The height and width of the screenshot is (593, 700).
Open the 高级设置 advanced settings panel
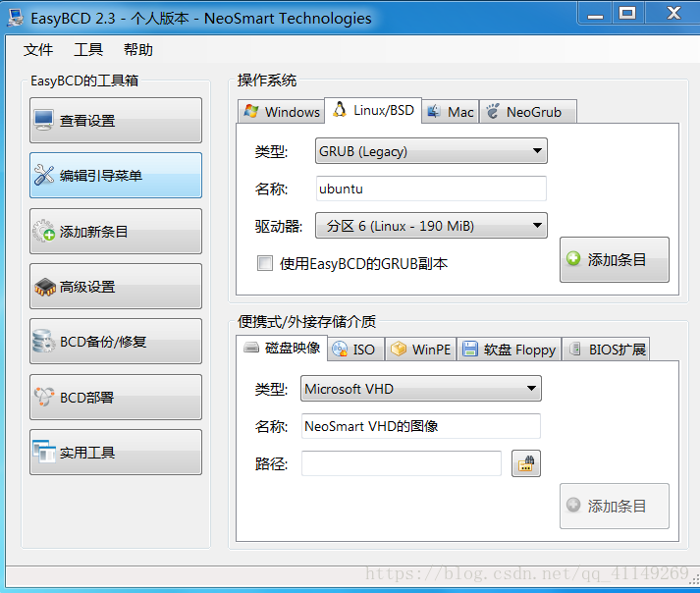coord(116,286)
